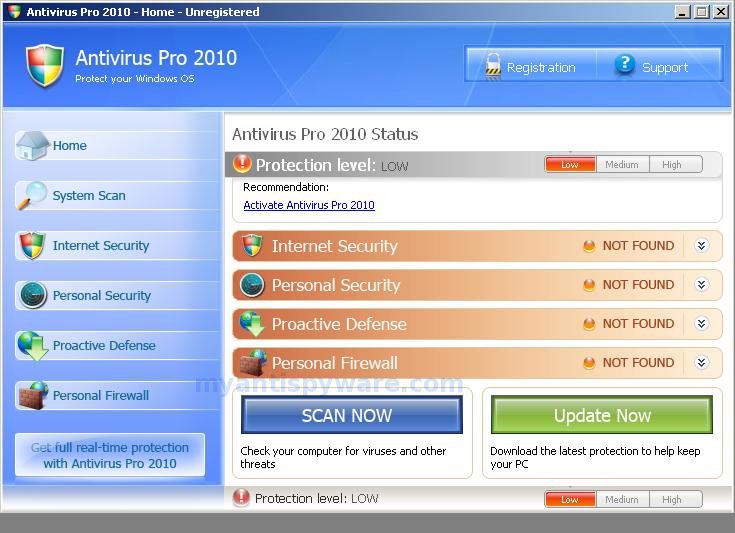The image size is (735, 533).
Task: Click the brick wall icon in Personal Firewall row
Action: click(x=253, y=363)
